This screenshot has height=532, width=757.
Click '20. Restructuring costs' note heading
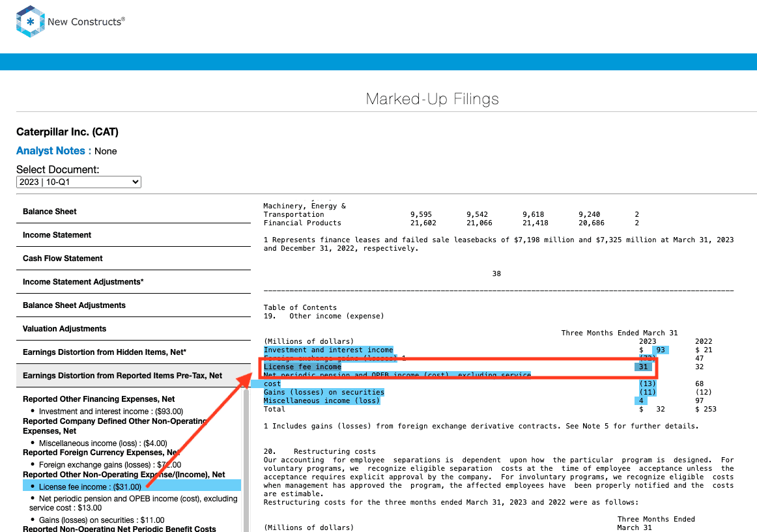(x=320, y=451)
